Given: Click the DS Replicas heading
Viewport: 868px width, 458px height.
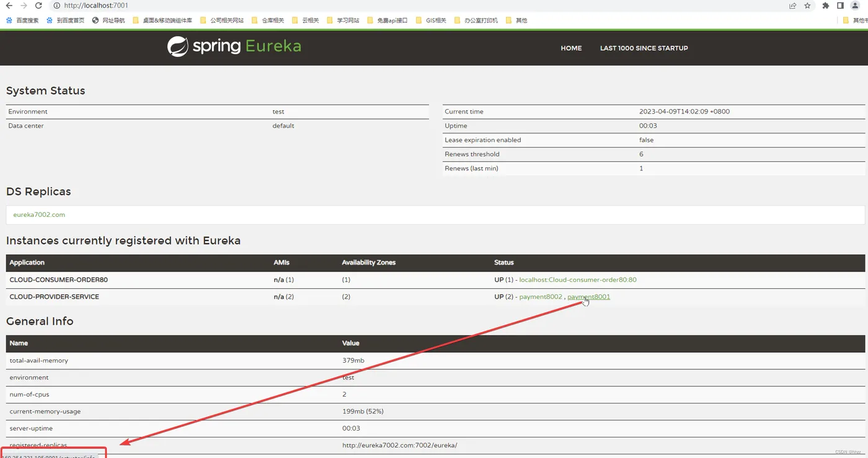Looking at the screenshot, I should point(38,192).
